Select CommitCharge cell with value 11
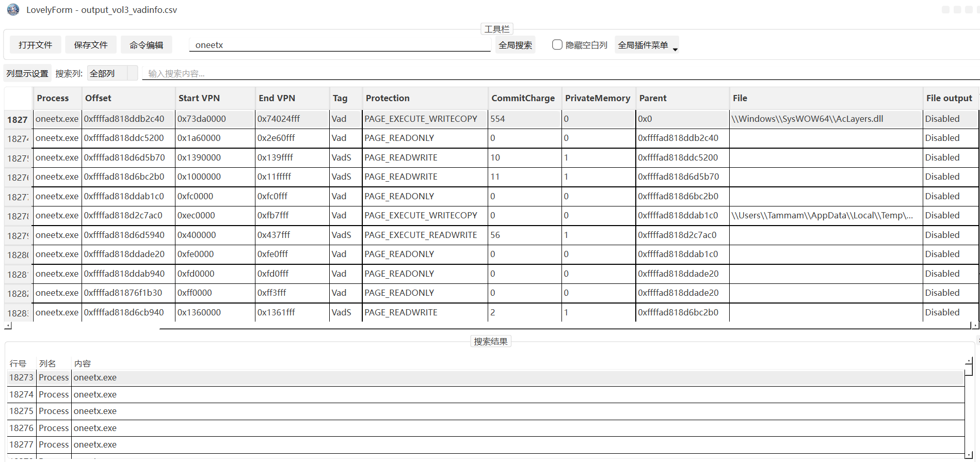Image resolution: width=980 pixels, height=462 pixels. point(525,177)
